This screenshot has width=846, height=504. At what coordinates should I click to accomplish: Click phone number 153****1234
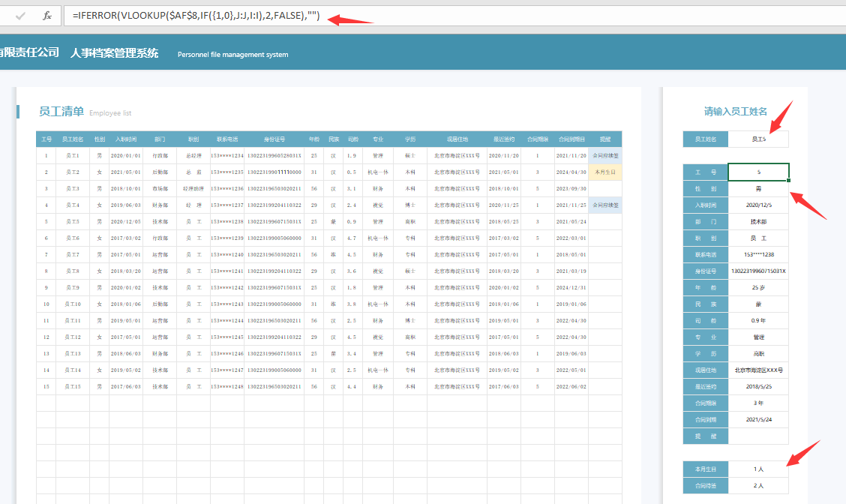click(227, 155)
